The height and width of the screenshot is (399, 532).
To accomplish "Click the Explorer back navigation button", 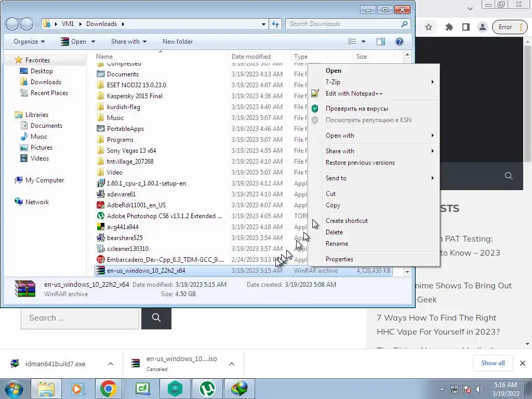I will click(12, 24).
